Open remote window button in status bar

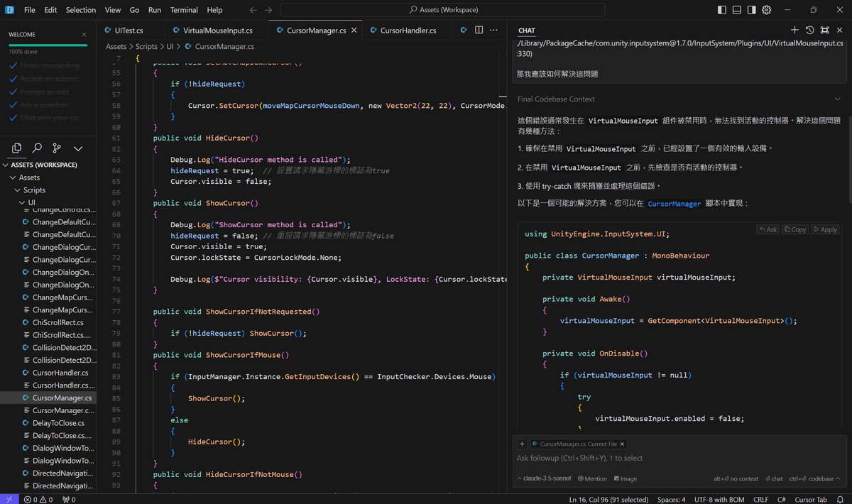[x=9, y=499]
